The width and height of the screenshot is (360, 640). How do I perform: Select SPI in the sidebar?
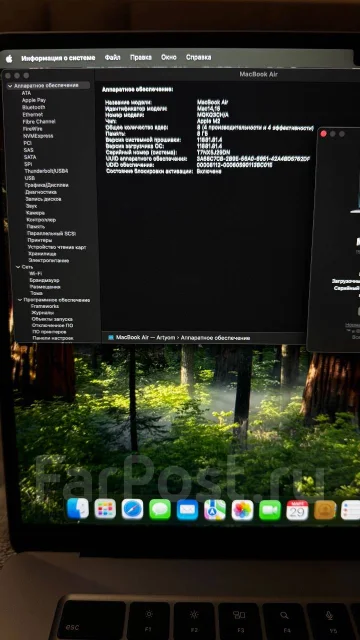click(28, 164)
